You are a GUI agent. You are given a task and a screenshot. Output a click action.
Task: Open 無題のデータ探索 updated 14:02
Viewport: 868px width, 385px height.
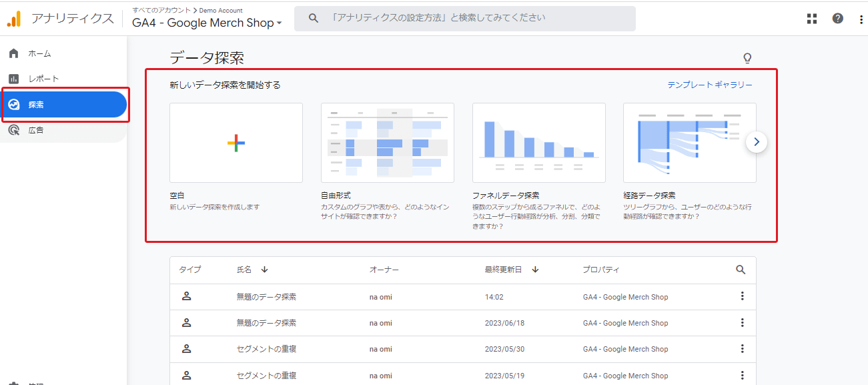tap(266, 297)
